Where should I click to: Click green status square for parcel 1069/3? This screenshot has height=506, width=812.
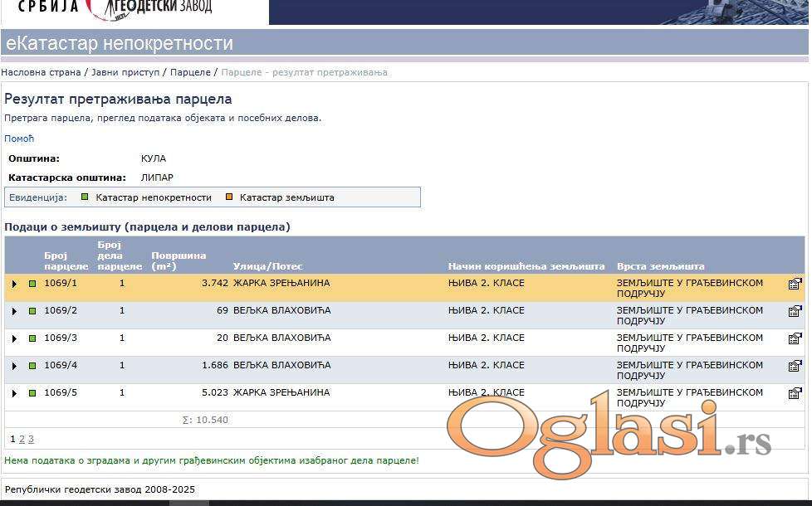32,338
